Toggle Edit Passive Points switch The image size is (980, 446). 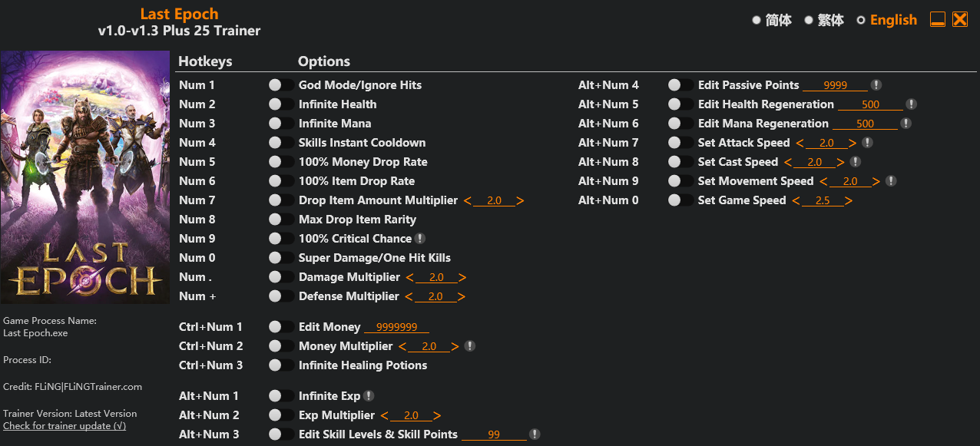680,85
